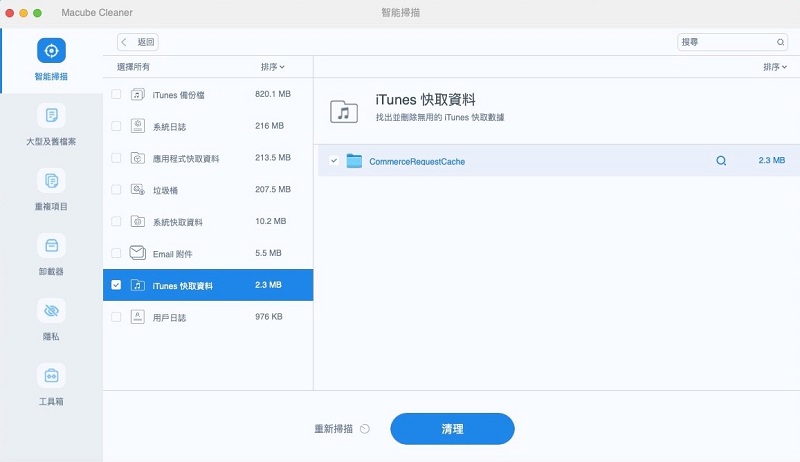Select the 大型及舊檔案 sidebar label

click(51, 141)
